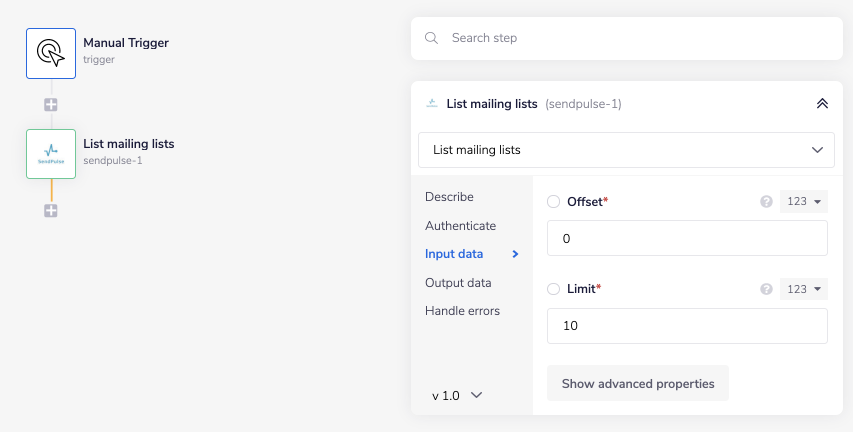Viewport: 853px width, 432px height.
Task: Click Show advanced properties button
Action: point(638,383)
